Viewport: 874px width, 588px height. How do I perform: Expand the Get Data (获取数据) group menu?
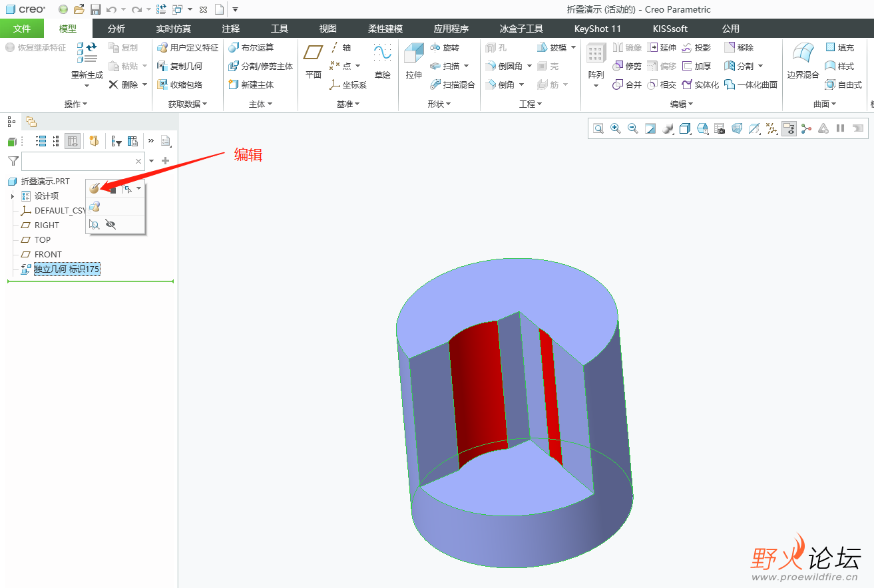point(188,104)
